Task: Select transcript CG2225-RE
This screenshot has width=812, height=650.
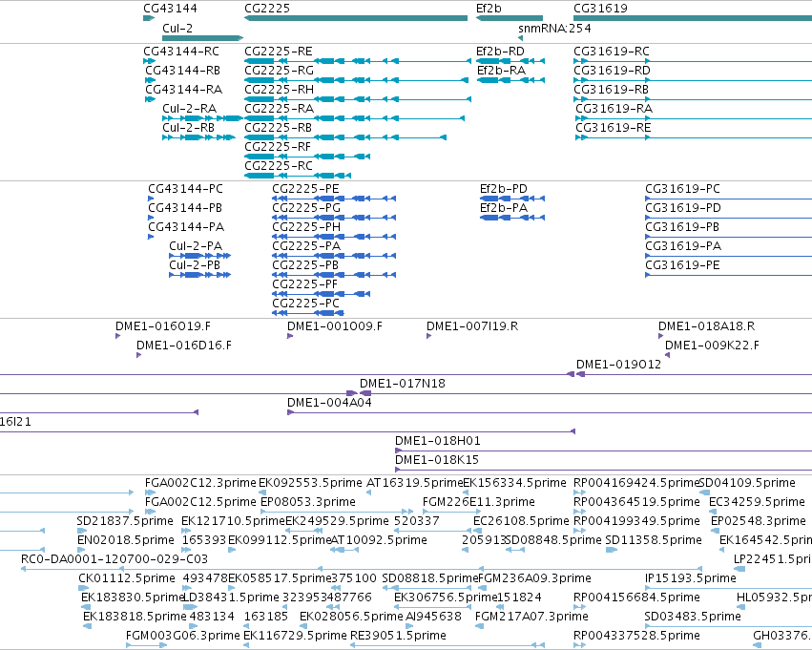Action: click(x=357, y=61)
